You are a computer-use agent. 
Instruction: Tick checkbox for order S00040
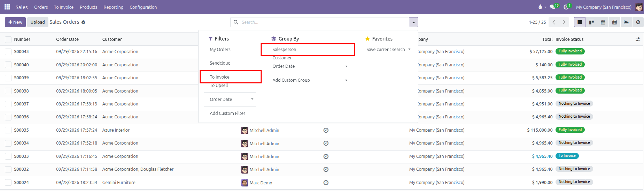[x=8, y=65]
